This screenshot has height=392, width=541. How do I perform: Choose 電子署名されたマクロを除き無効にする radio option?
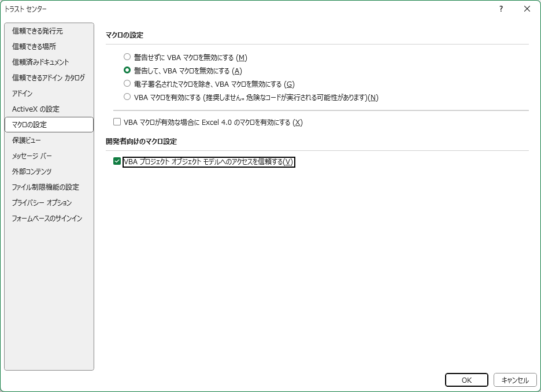click(127, 84)
